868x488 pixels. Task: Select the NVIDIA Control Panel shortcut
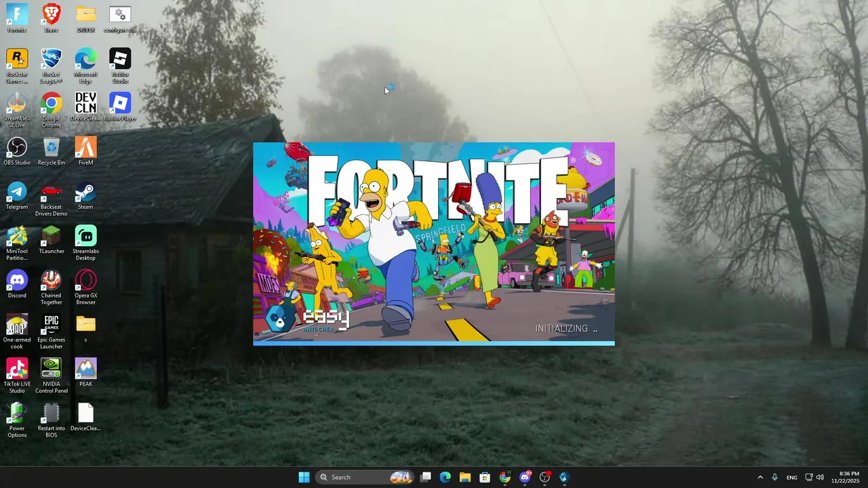[51, 376]
